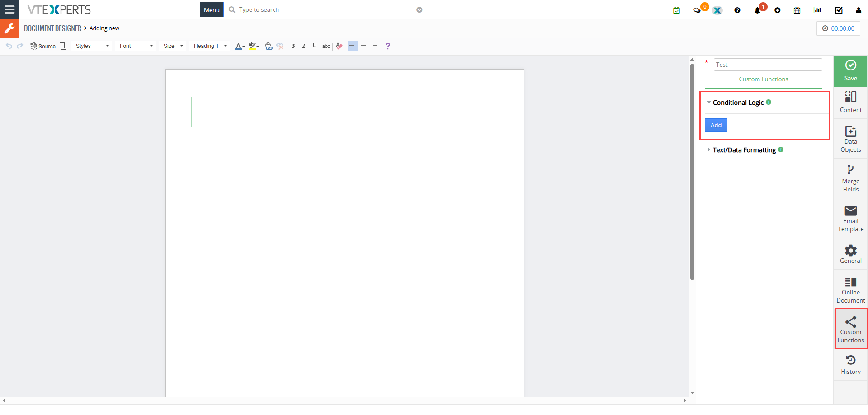Click the blue Add button
Screen dimensions: 868x415
point(716,125)
